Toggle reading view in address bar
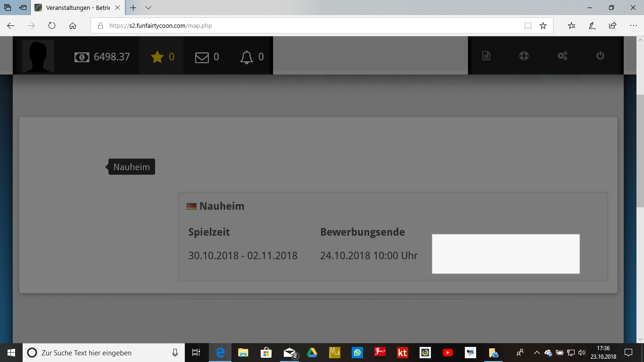Screen dimensions: 644x362 528,26
